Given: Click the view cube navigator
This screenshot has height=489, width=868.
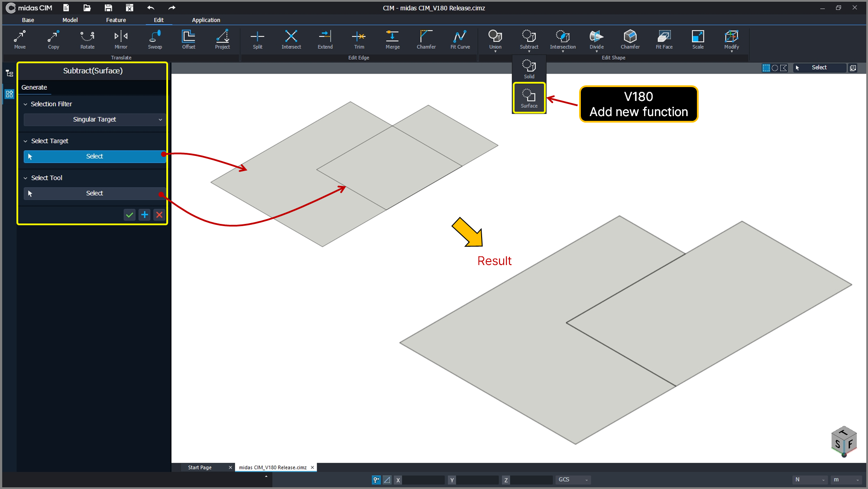Looking at the screenshot, I should point(844,441).
